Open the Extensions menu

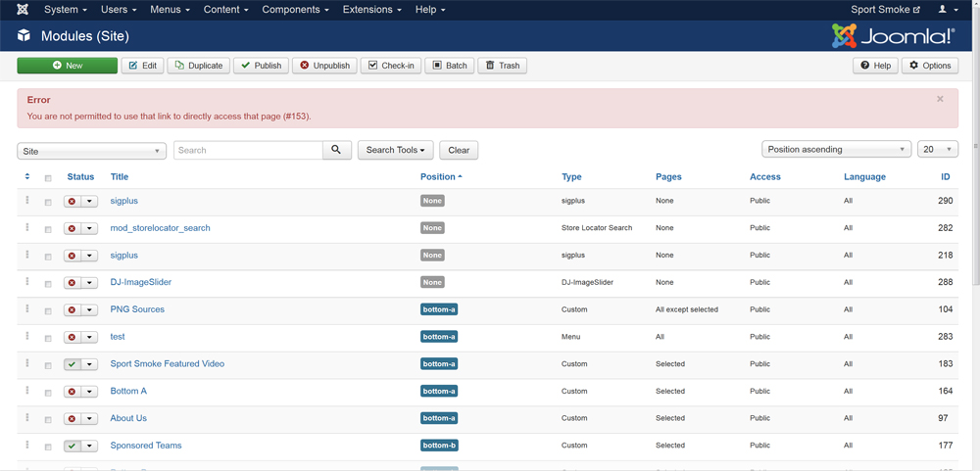[372, 10]
